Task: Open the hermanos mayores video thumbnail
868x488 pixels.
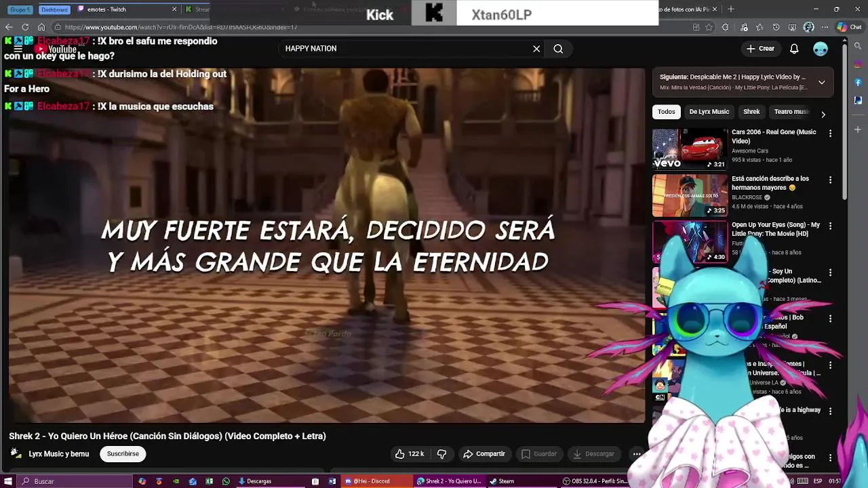Action: coord(690,195)
